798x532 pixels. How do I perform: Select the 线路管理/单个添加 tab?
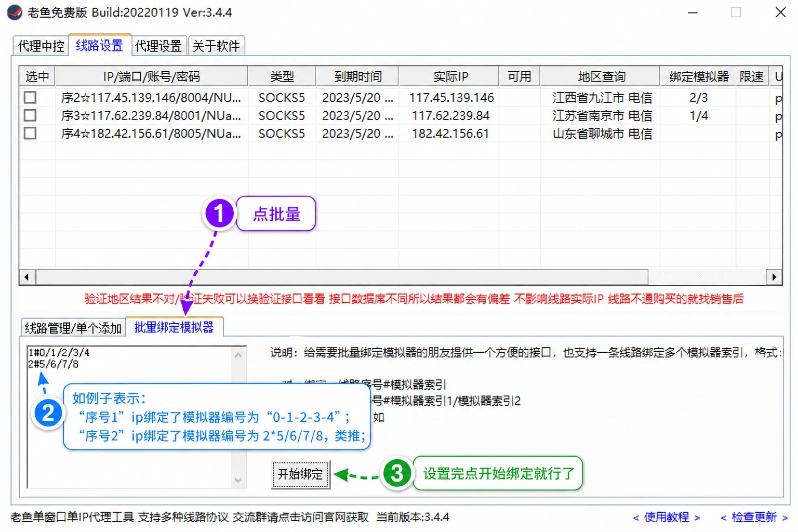[73, 328]
